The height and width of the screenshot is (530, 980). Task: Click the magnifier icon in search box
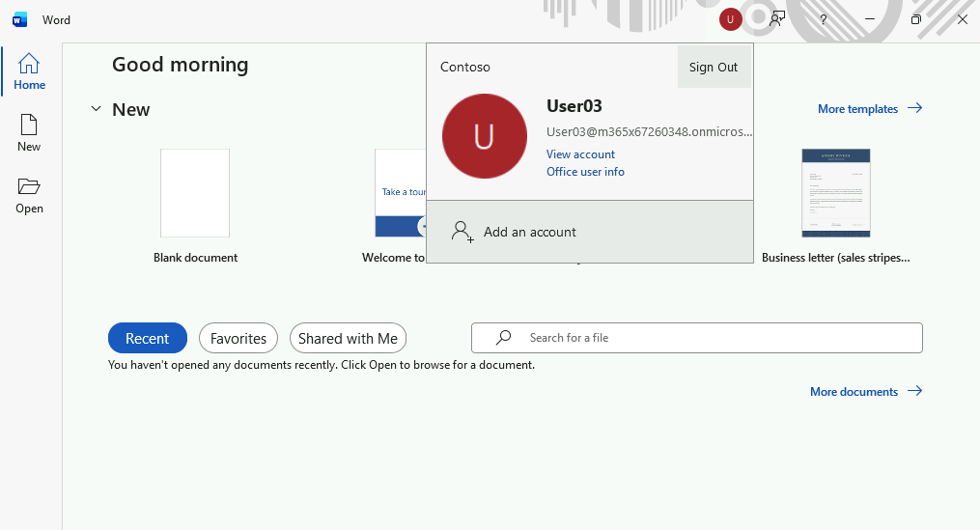click(503, 338)
